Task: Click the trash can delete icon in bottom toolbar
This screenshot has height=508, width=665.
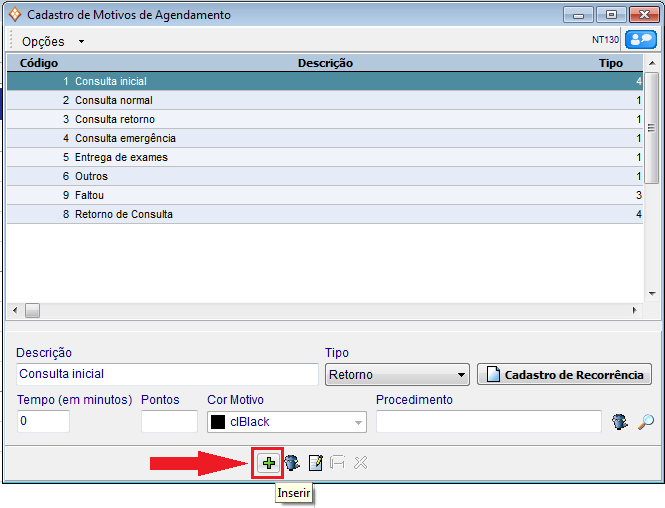Action: (x=292, y=463)
